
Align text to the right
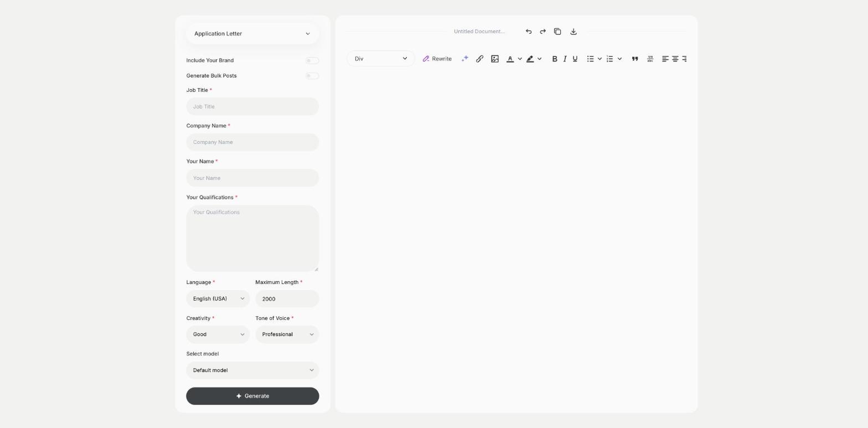[684, 59]
